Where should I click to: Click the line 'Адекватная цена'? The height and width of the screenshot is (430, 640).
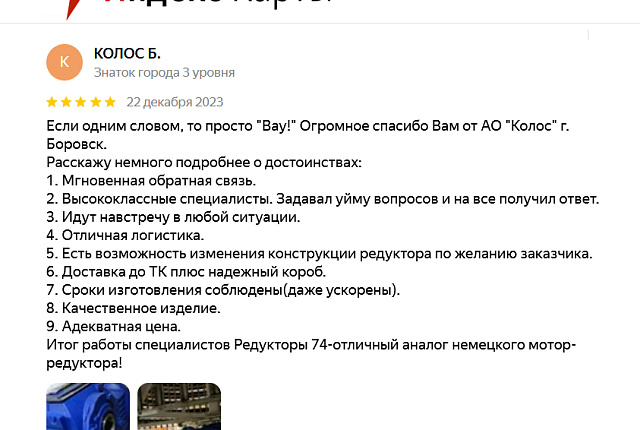(113, 326)
